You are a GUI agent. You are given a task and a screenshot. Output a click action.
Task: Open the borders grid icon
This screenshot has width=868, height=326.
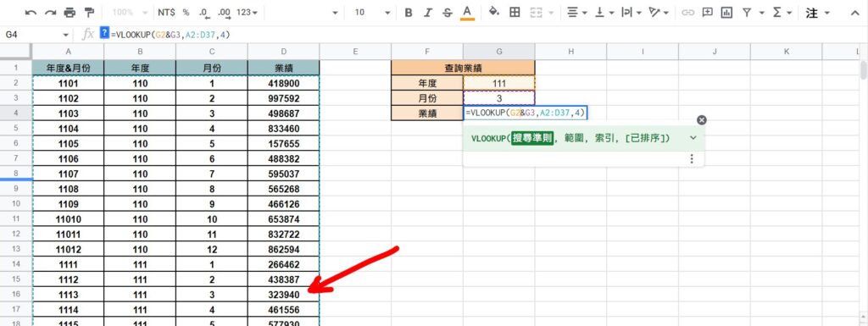click(x=515, y=12)
